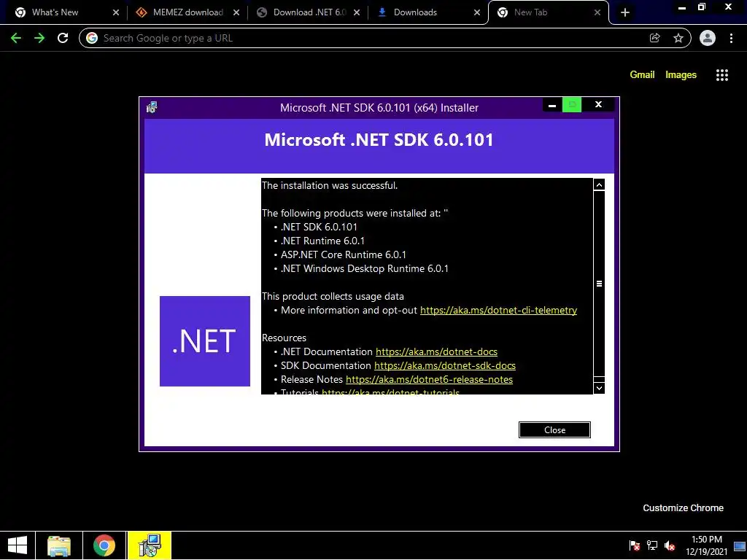Screen dimensions: 747x560
Task: Click the "Microsoft .NET SDK 6.0.101" banner heading
Action: (x=379, y=139)
